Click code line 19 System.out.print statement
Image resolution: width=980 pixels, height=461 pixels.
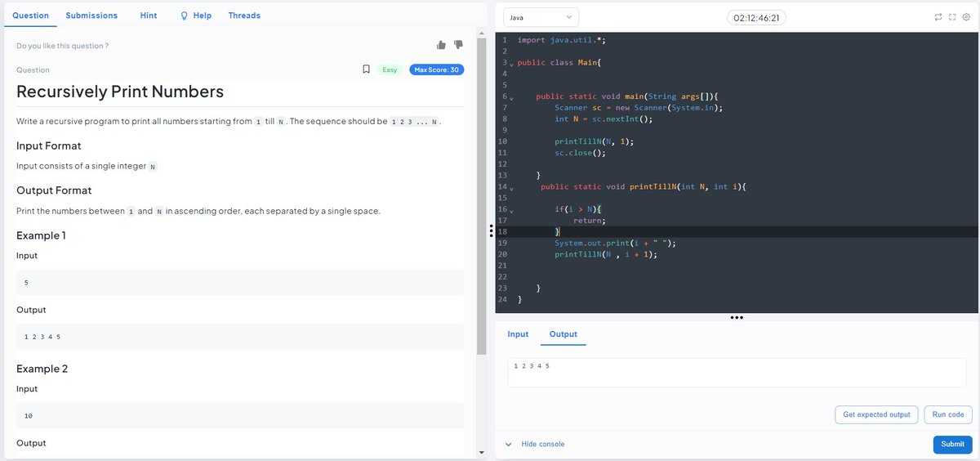pyautogui.click(x=615, y=243)
